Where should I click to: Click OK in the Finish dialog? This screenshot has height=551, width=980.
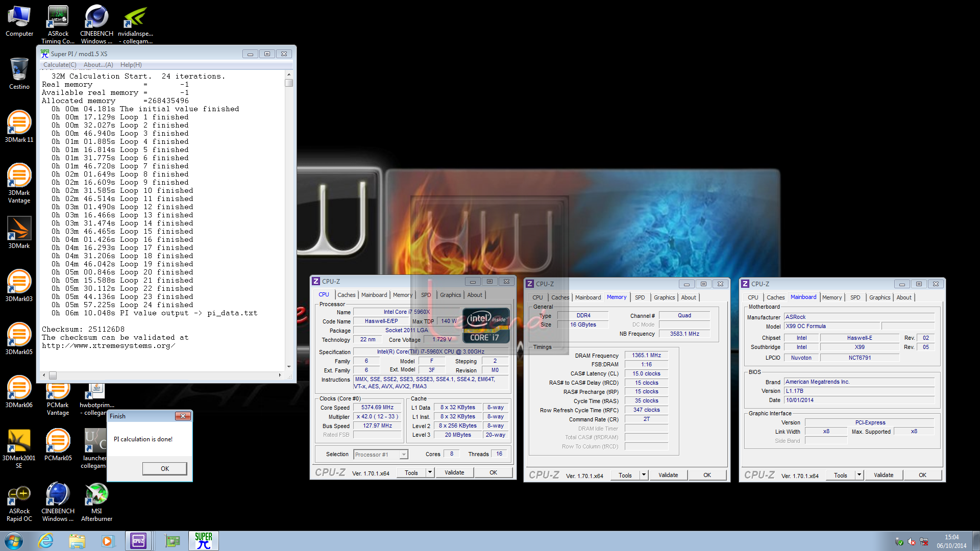[x=164, y=468]
